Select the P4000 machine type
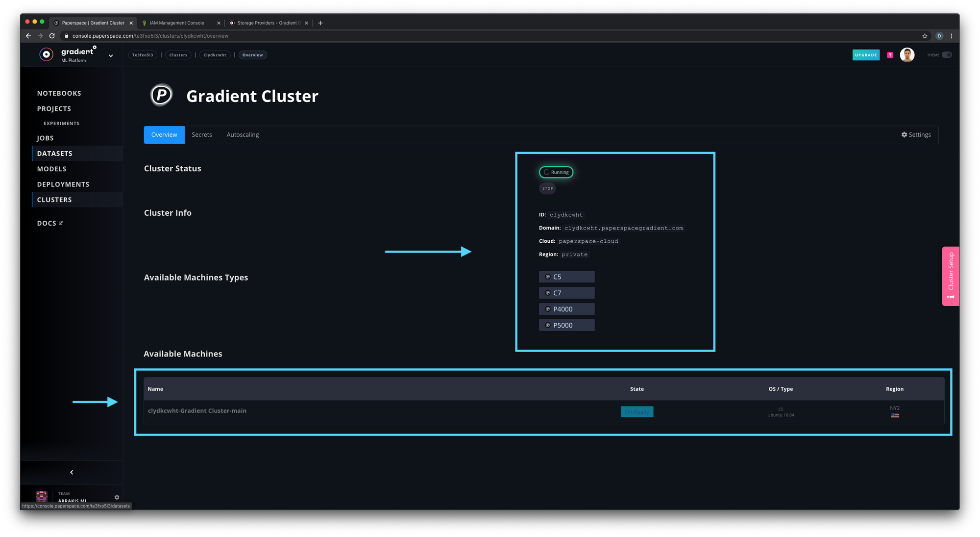Screen dimensions: 980x537 coord(567,309)
